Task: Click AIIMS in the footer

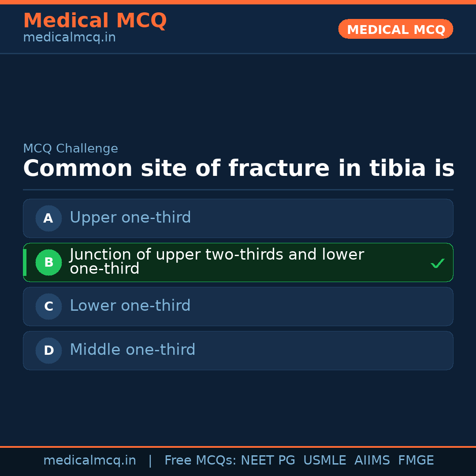Action: 372,461
